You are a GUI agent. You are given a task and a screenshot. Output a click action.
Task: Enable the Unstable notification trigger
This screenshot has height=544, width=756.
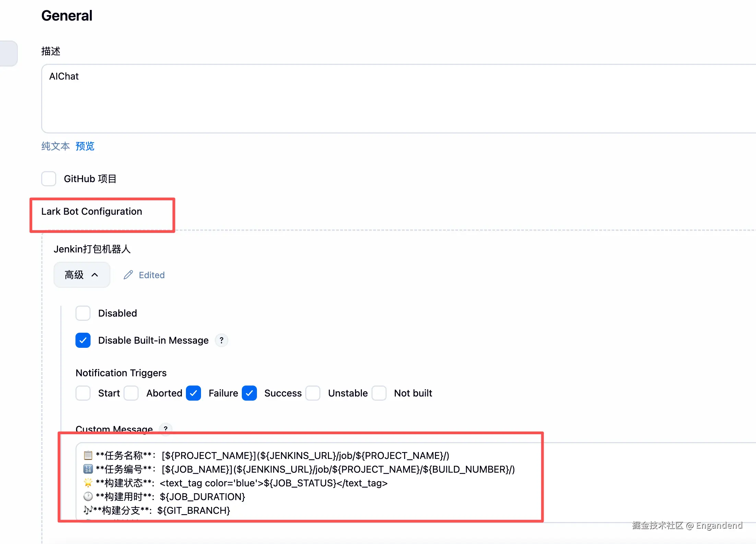pyautogui.click(x=313, y=393)
